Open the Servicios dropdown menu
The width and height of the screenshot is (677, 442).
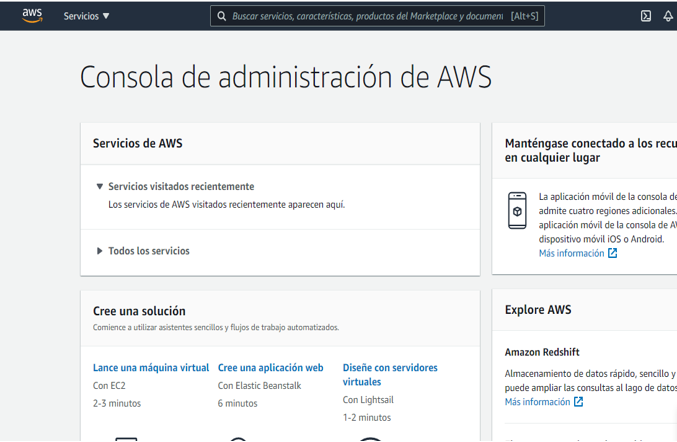point(86,16)
